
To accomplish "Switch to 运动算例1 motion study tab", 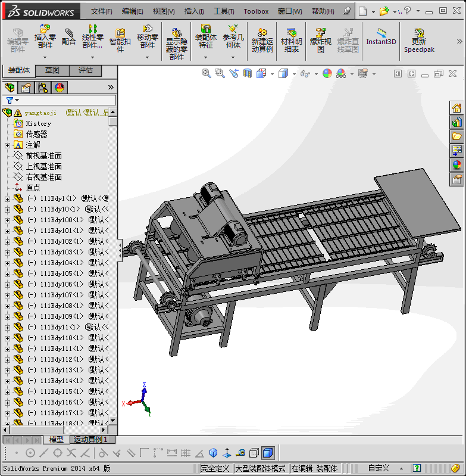I will pyautogui.click(x=93, y=439).
